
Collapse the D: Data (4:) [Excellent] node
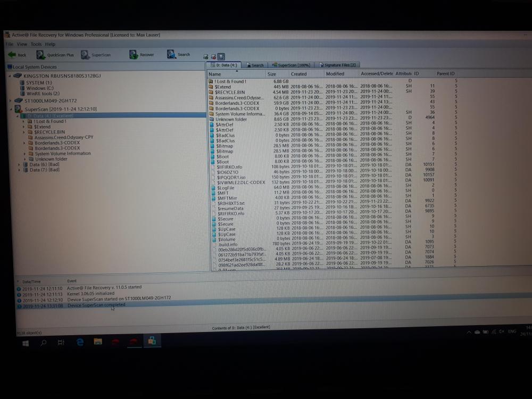(x=18, y=115)
